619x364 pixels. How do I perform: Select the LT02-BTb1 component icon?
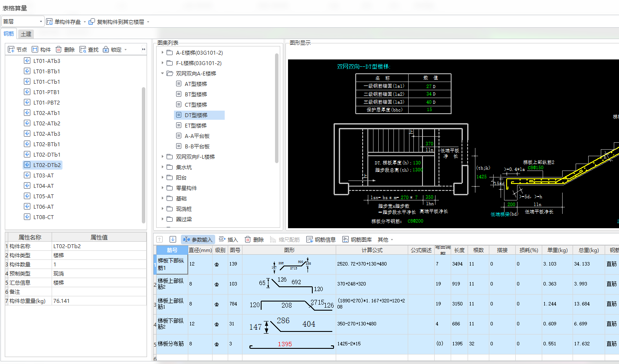pyautogui.click(x=27, y=144)
